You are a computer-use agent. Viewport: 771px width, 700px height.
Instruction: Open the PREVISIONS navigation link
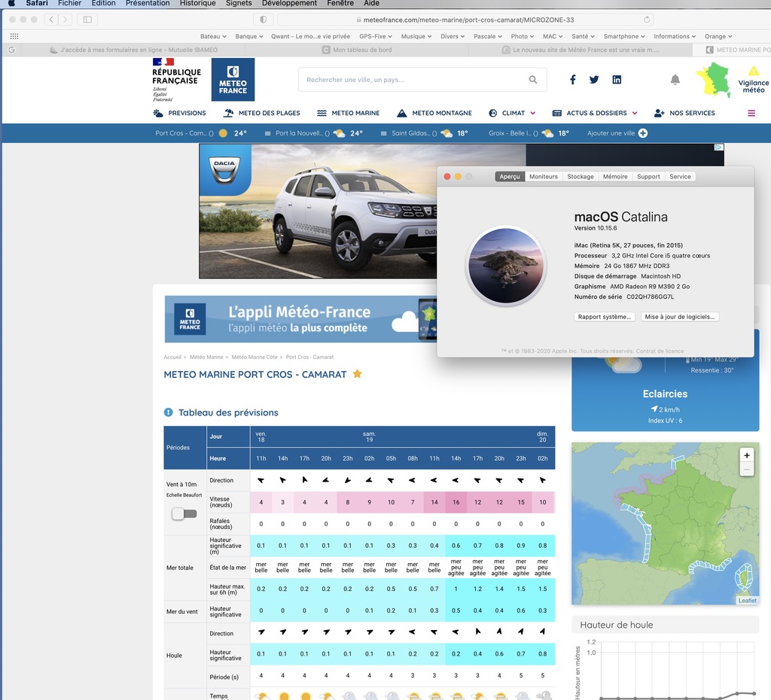(x=179, y=113)
